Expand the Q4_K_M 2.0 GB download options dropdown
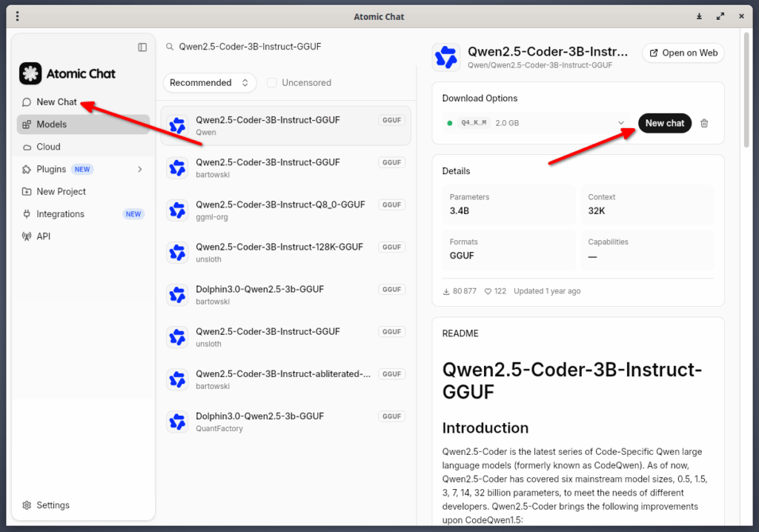Image resolution: width=759 pixels, height=532 pixels. pos(537,123)
